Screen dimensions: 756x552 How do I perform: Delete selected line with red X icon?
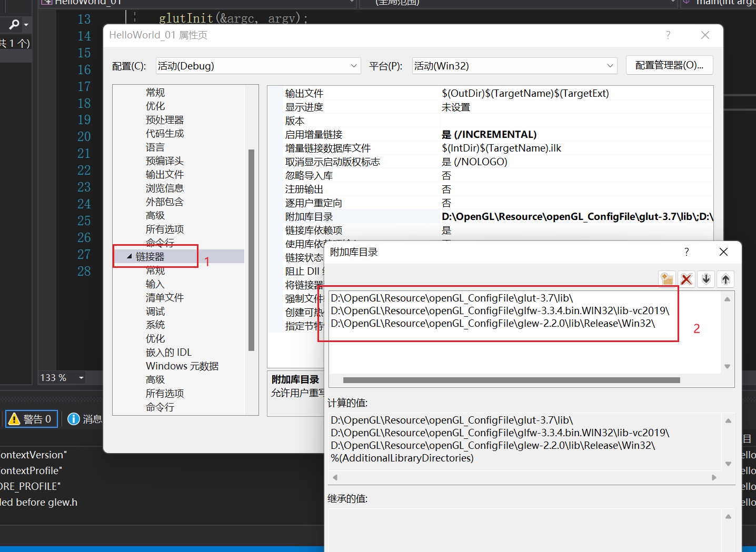click(x=687, y=279)
